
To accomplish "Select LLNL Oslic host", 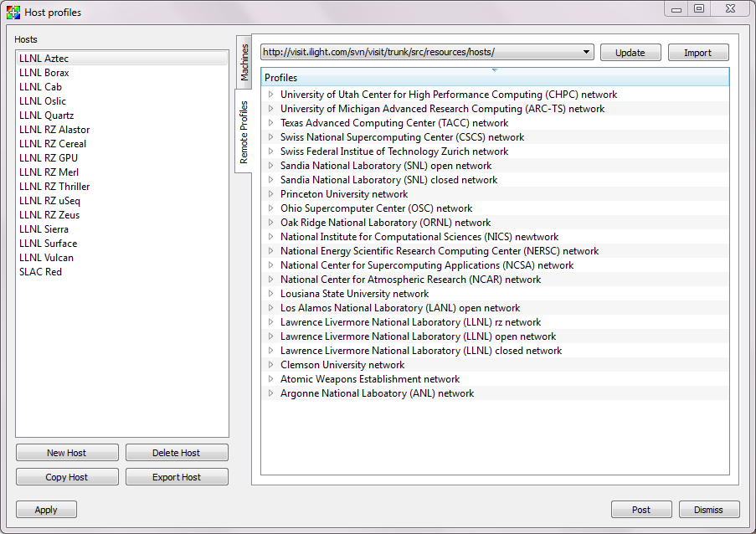I will pyautogui.click(x=122, y=101).
